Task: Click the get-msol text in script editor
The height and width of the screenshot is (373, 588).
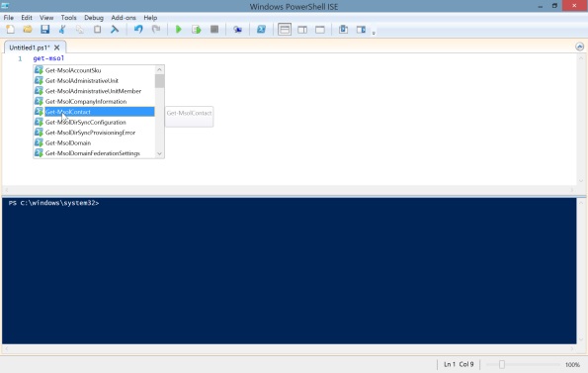Action: coord(48,58)
